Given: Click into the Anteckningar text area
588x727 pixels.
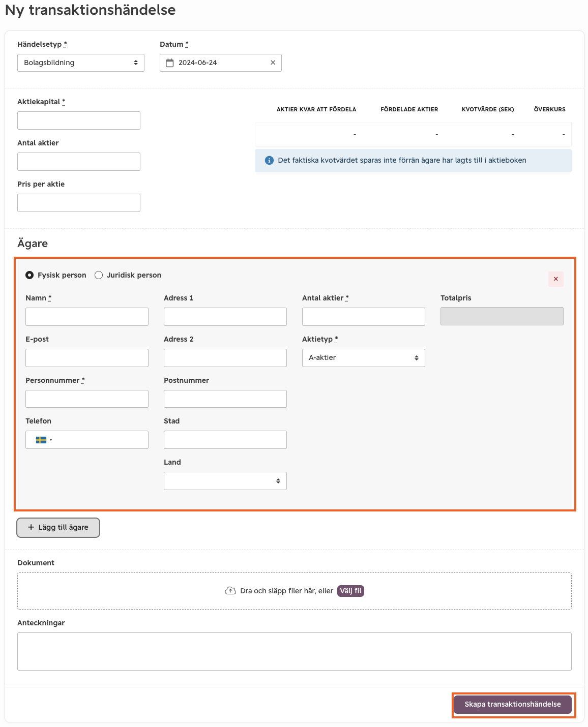Looking at the screenshot, I should [295, 651].
